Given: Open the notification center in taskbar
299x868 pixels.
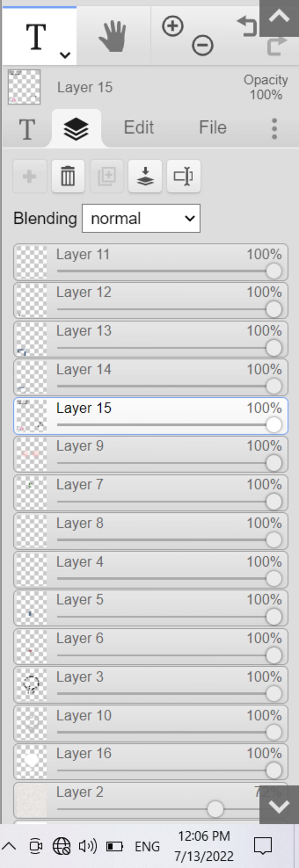Looking at the screenshot, I should click(x=263, y=846).
